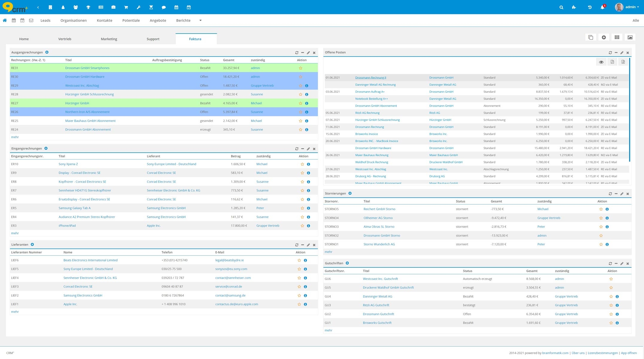Collapse the Lieferanten widget with minus icon
644x359 pixels.
303,245
